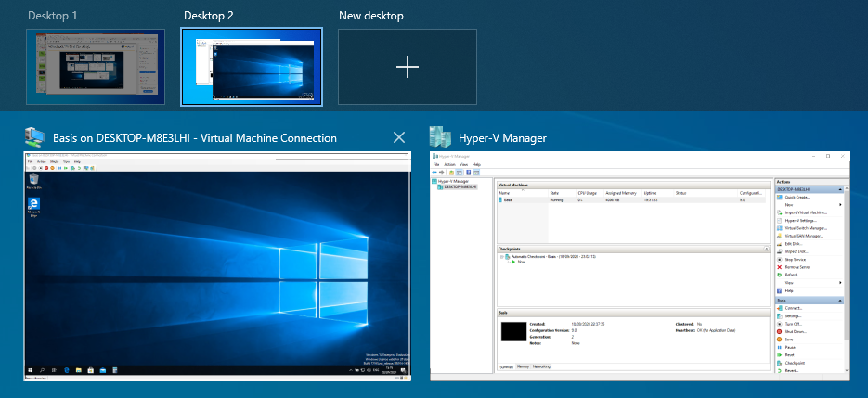Collapse DESKTOP-M8E3LHI Actions section arrow
This screenshot has height=398, width=868.
click(x=841, y=188)
